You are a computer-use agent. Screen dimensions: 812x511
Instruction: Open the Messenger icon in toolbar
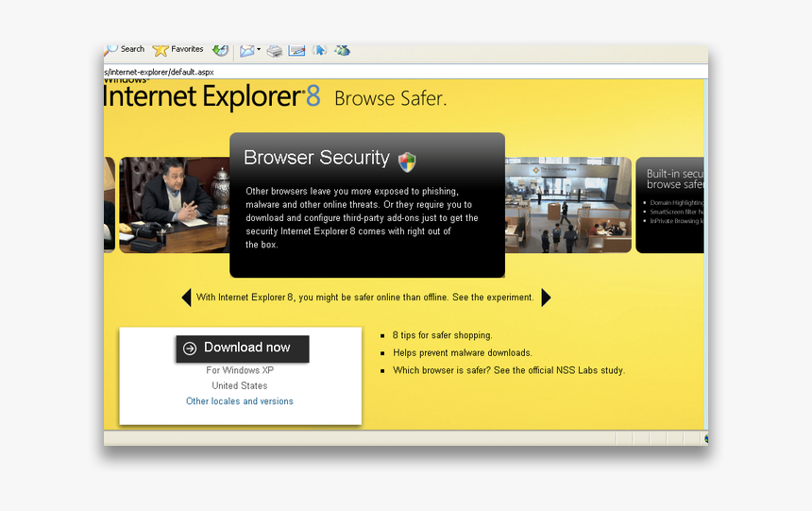pyautogui.click(x=343, y=50)
